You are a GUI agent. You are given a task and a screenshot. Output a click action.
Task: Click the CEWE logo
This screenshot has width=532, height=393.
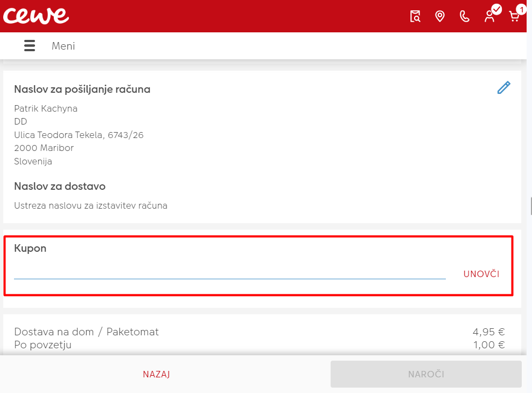[x=36, y=16]
